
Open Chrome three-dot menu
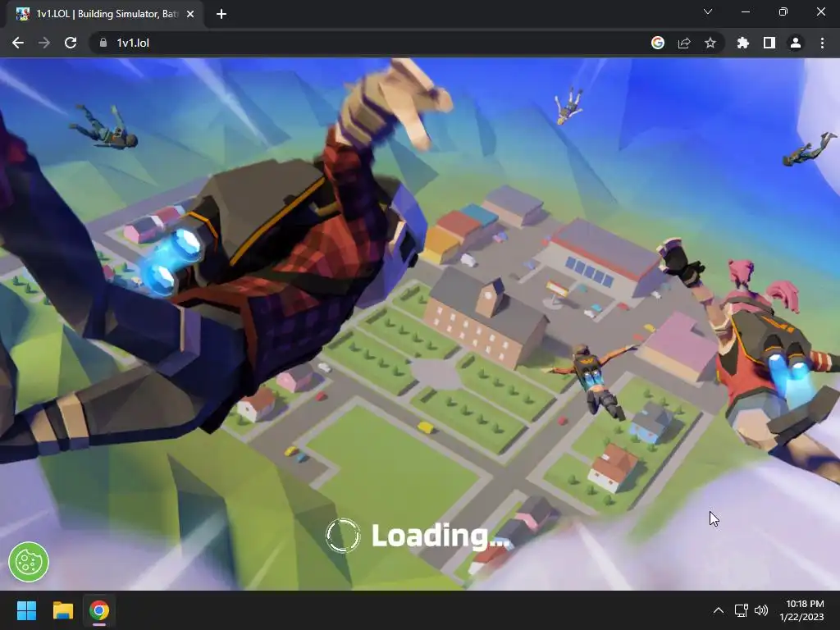click(x=822, y=43)
